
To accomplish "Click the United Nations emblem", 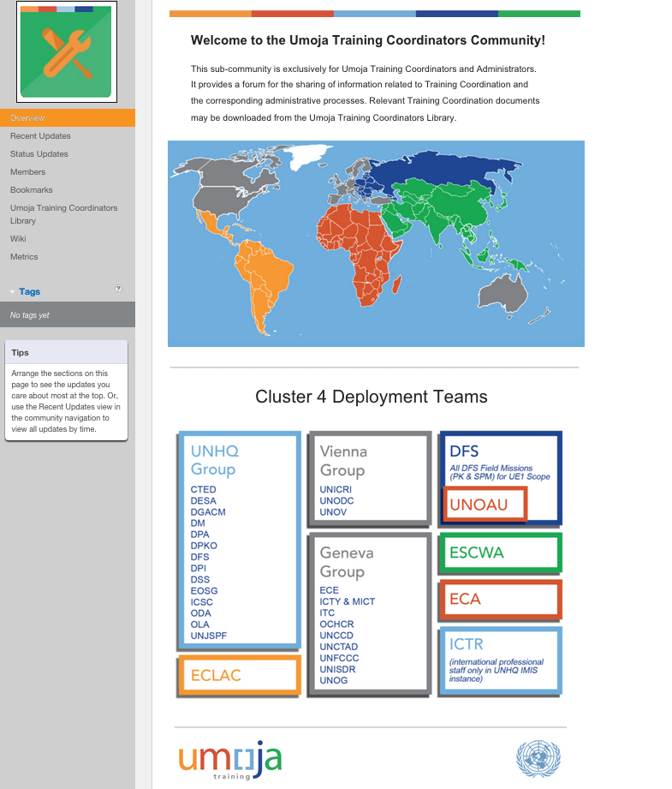I will pyautogui.click(x=538, y=758).
